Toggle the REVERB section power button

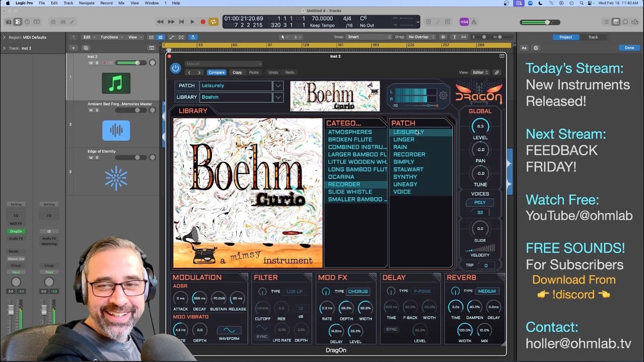455,291
